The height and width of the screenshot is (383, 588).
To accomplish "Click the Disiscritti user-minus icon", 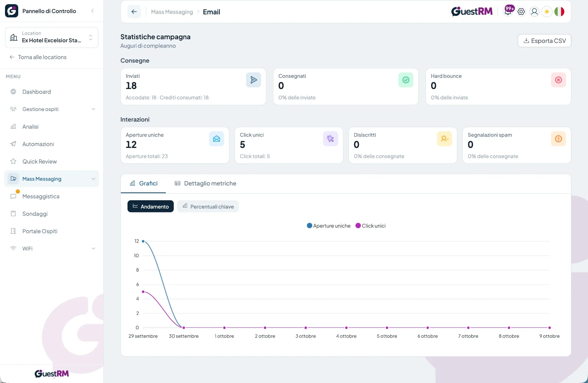I will point(445,139).
